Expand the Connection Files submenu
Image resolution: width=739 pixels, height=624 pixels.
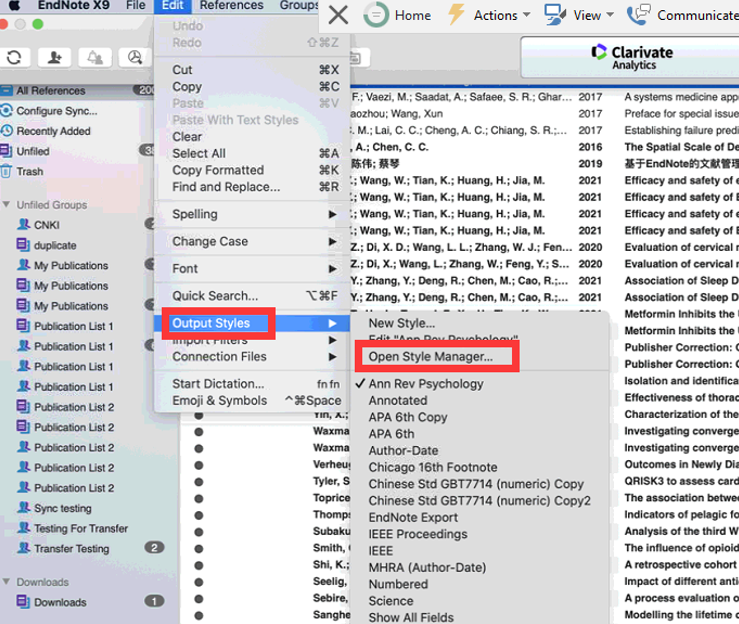click(332, 357)
